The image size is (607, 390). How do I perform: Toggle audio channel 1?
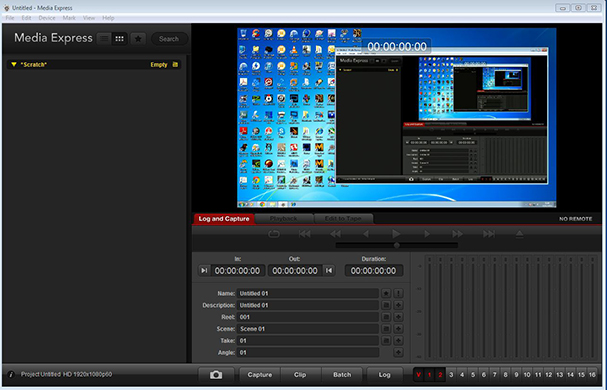click(429, 375)
